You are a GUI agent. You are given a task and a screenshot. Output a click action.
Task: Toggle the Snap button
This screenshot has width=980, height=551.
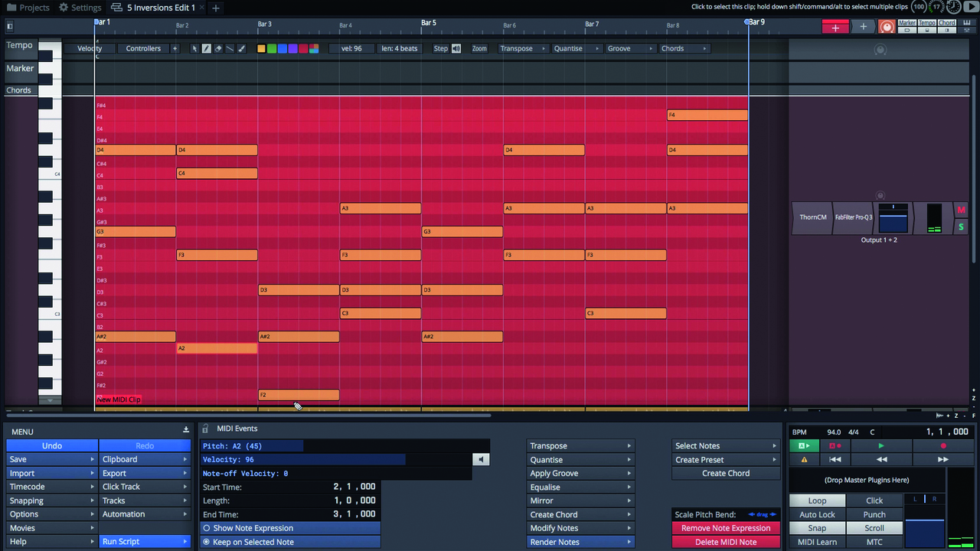click(817, 528)
